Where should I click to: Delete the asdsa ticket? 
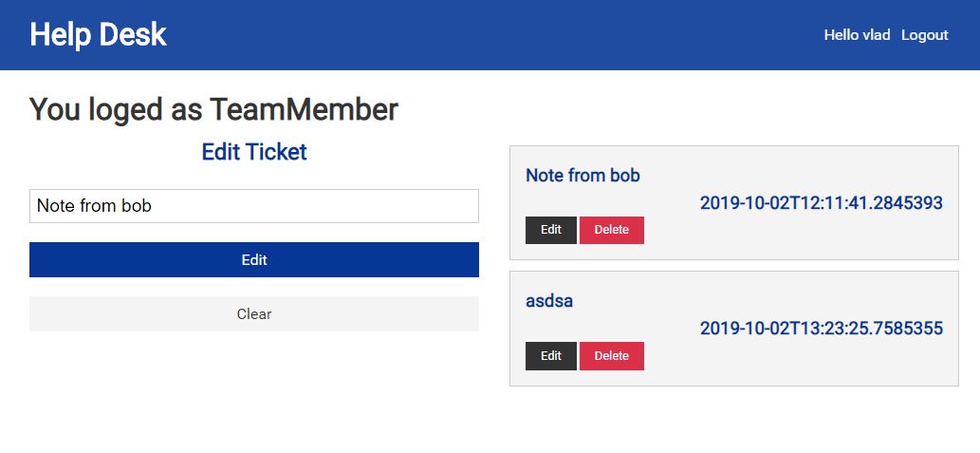click(x=611, y=356)
